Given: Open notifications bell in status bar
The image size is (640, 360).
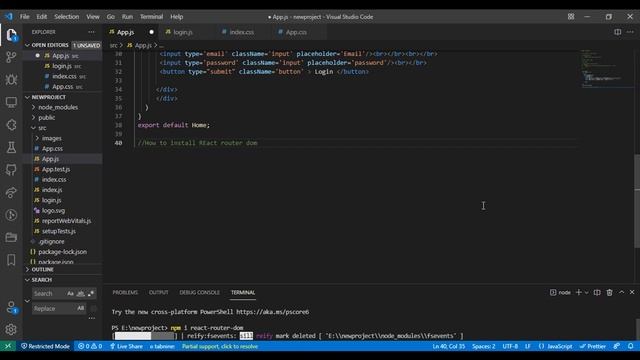Looking at the screenshot, I should pyautogui.click(x=631, y=346).
